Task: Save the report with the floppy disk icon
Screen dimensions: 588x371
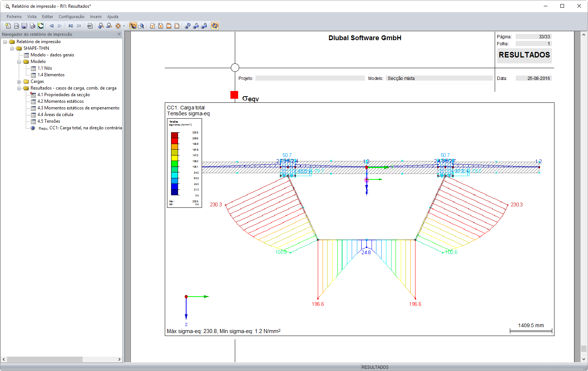Action: (x=24, y=26)
